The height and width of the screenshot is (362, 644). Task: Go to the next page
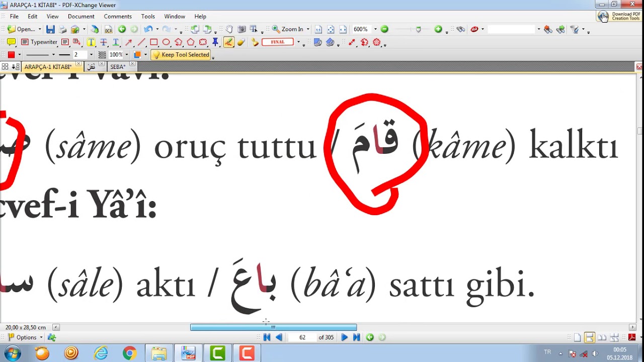point(344,337)
